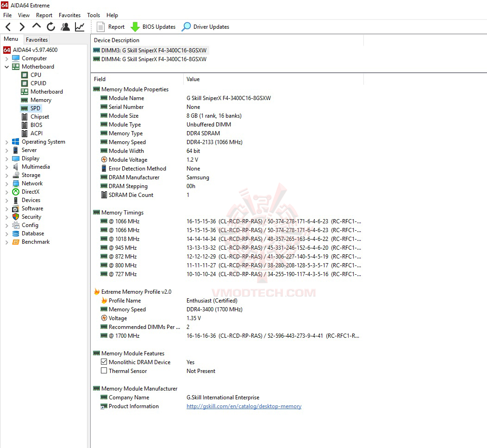Expand the Operating System node

(7, 142)
